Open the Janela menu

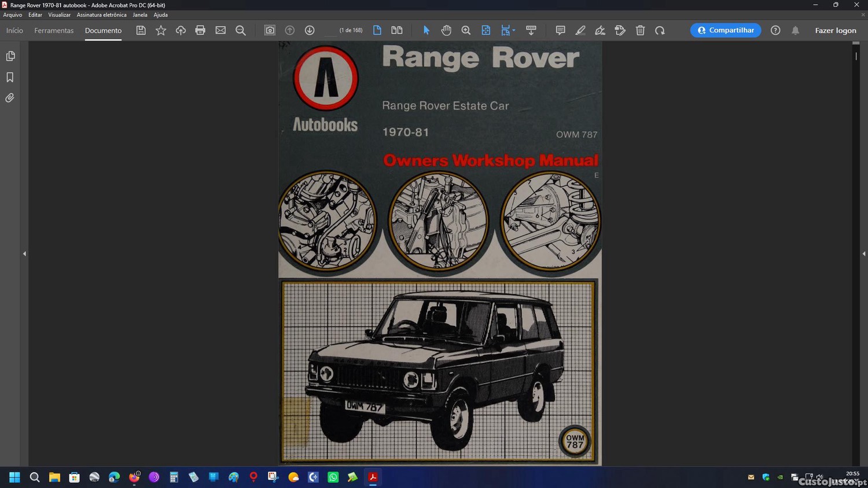point(140,15)
